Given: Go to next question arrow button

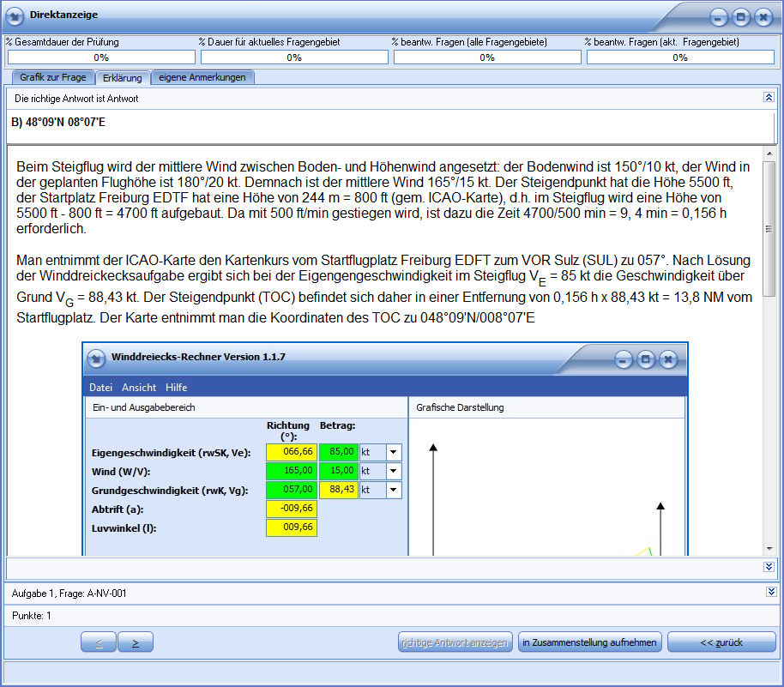Looking at the screenshot, I should [x=136, y=642].
